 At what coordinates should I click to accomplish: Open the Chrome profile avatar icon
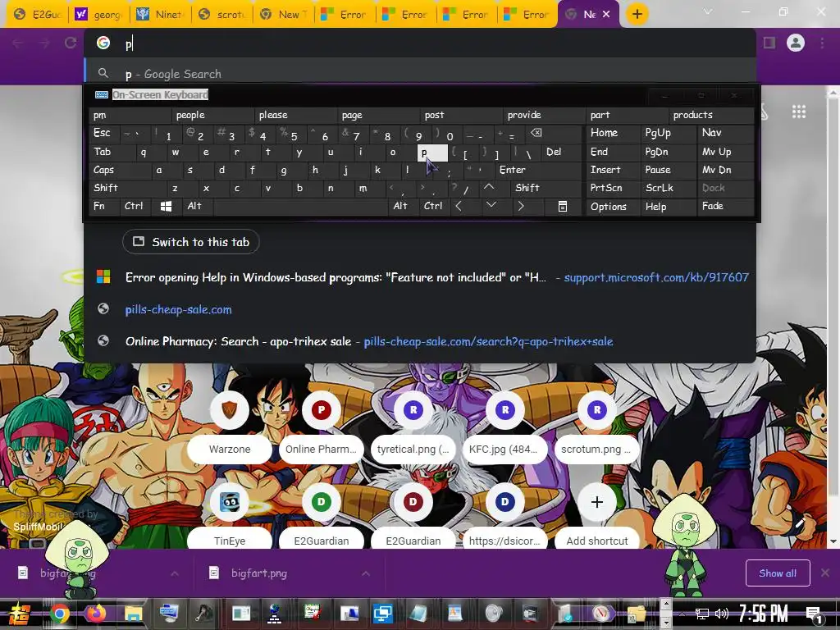[x=796, y=43]
